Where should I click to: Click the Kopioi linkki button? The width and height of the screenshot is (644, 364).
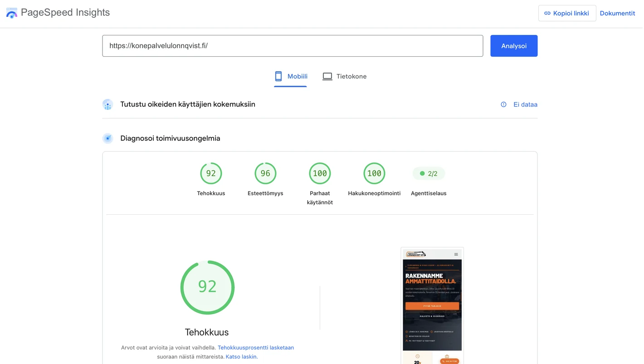(x=567, y=13)
